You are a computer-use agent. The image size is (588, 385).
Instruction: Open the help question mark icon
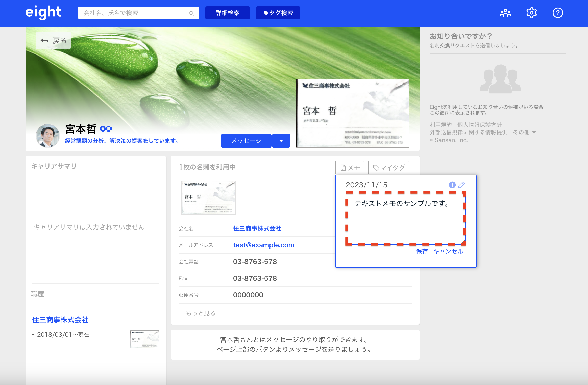click(558, 13)
